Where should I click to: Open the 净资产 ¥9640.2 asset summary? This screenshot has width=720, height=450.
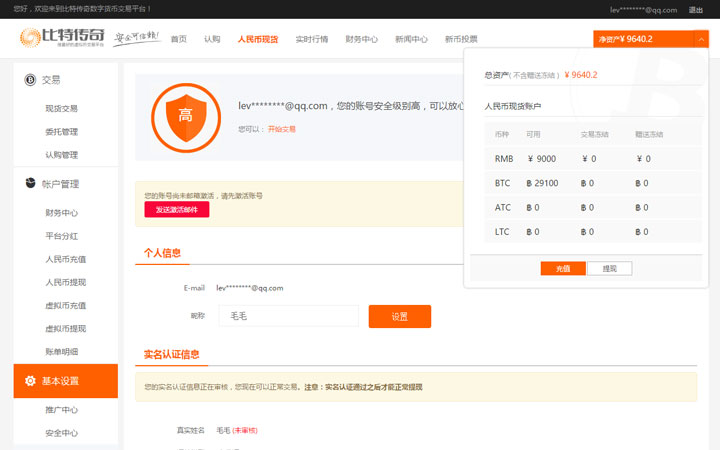643,39
